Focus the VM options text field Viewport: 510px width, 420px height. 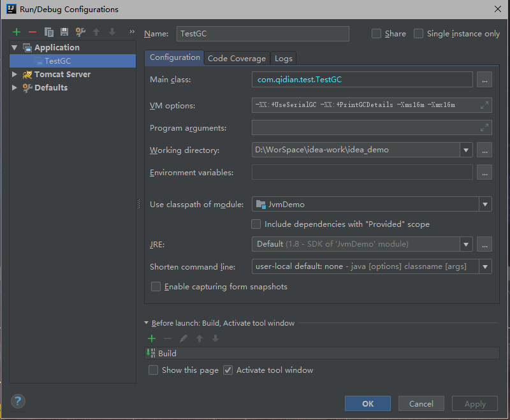click(x=372, y=105)
